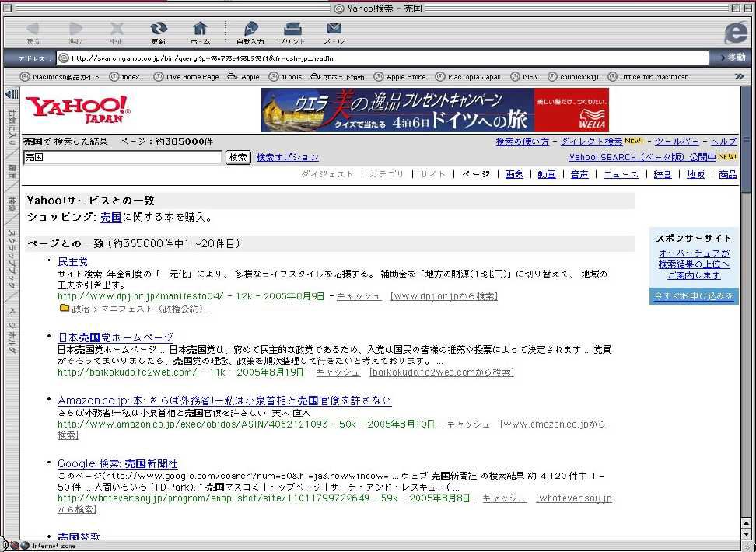Switch to the 商品 search tab
The width and height of the screenshot is (756, 552).
coord(727,174)
